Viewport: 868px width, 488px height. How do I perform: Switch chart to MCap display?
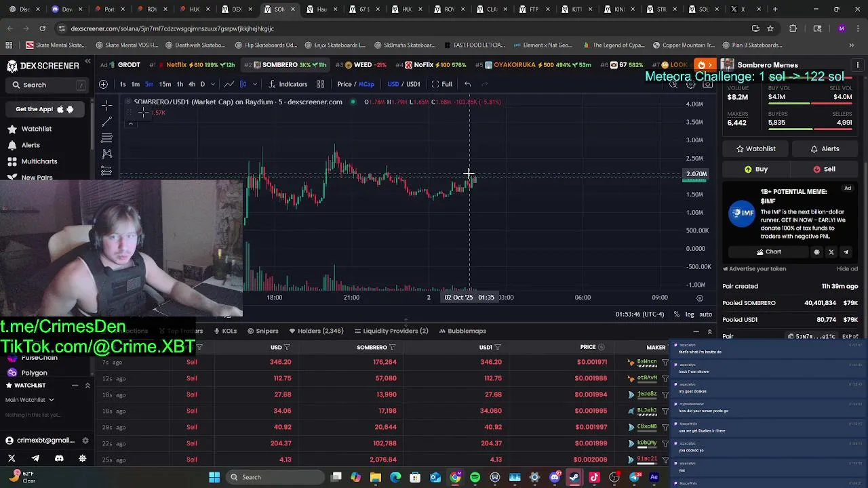367,84
